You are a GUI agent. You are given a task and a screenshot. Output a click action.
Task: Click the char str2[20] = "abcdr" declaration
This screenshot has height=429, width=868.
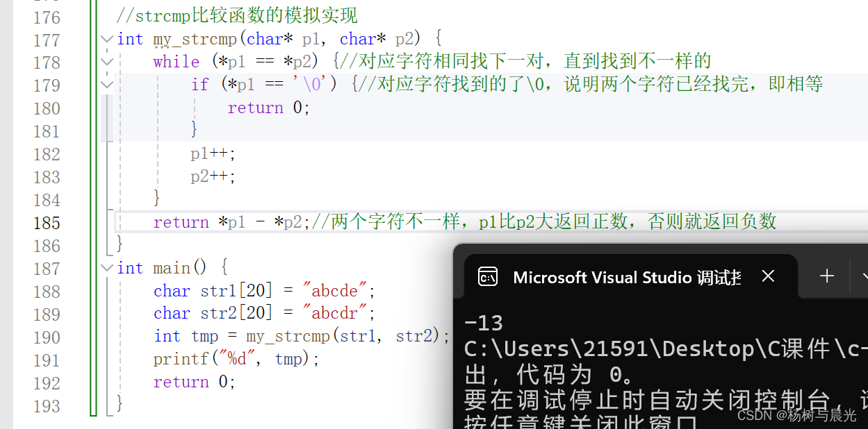coord(265,314)
